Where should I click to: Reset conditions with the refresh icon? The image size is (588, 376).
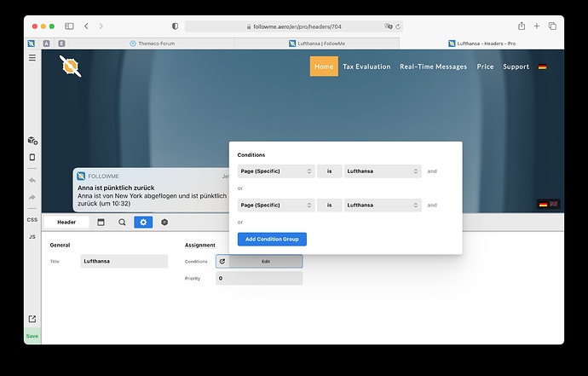pyautogui.click(x=222, y=261)
